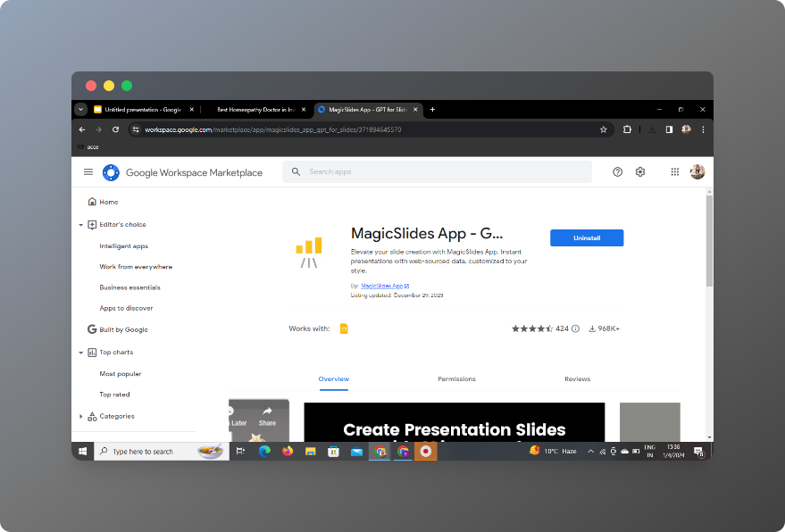The image size is (785, 532).
Task: Click the rating info icon next to 424
Action: point(575,328)
